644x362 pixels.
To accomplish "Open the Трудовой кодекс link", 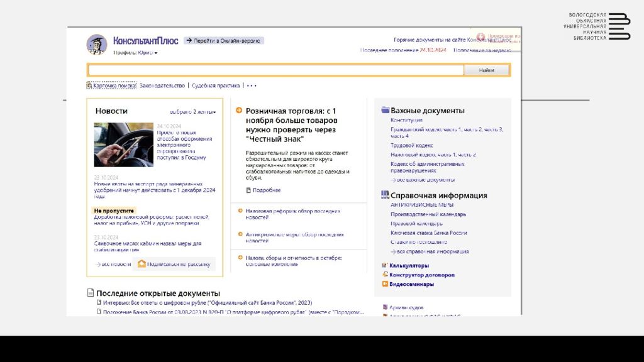I will coord(411,145).
